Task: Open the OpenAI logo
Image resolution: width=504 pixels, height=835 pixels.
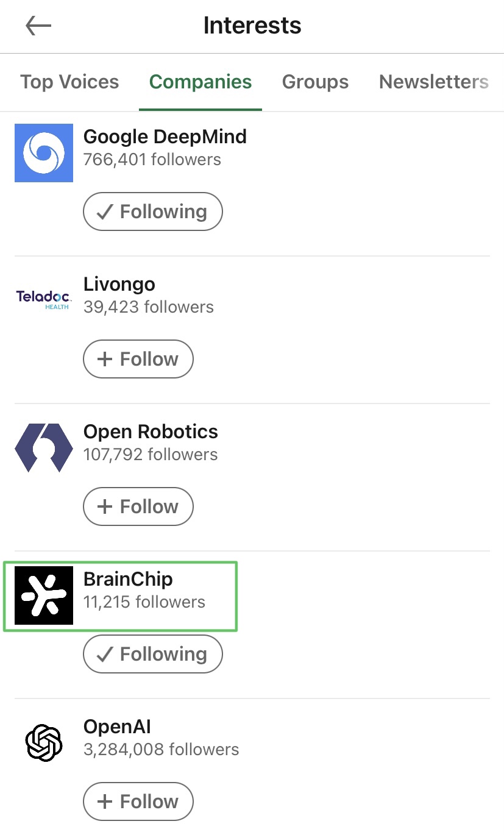Action: coord(44,743)
